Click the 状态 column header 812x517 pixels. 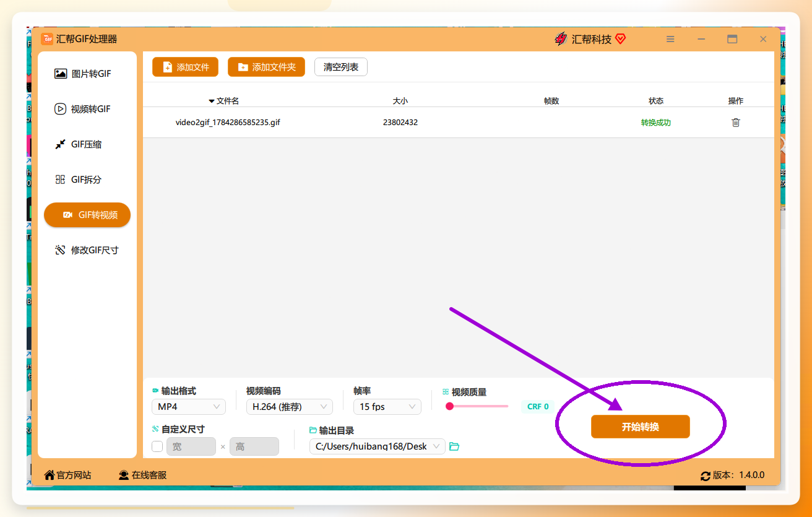point(656,101)
